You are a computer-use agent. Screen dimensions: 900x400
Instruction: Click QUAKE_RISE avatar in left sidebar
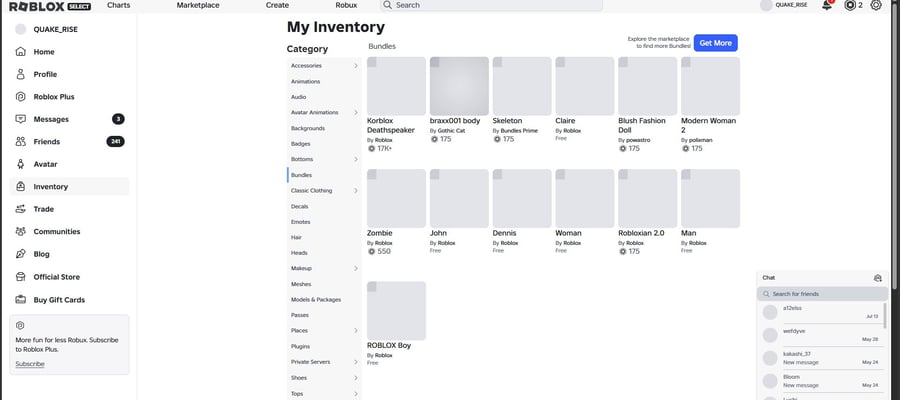21,29
